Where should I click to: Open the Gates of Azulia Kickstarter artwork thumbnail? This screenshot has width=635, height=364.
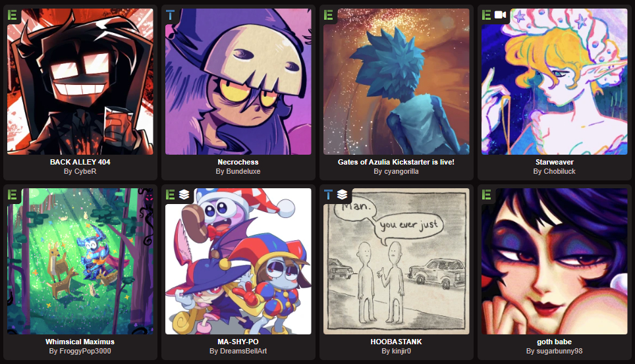click(397, 82)
